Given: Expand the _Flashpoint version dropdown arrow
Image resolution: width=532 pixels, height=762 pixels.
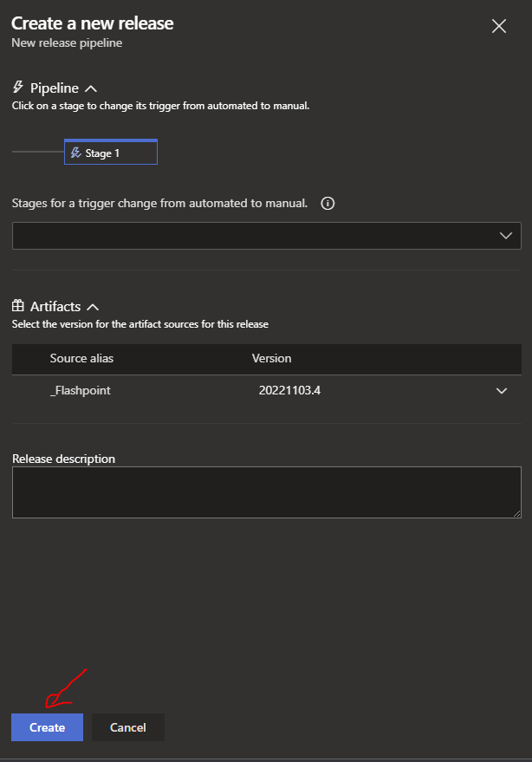Looking at the screenshot, I should pos(502,391).
